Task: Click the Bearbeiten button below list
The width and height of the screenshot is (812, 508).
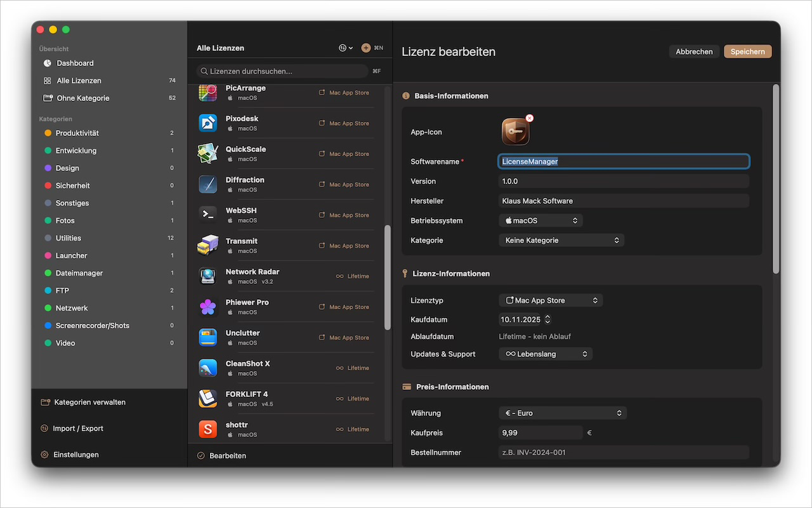Action: [221, 455]
